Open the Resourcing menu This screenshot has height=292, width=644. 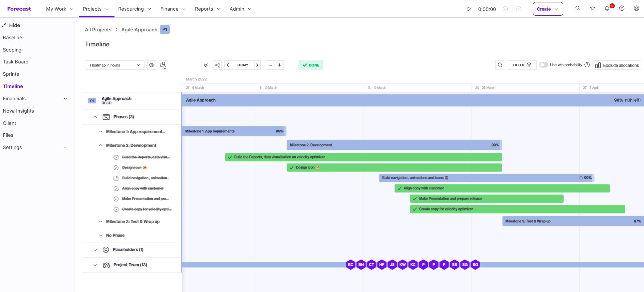[134, 9]
